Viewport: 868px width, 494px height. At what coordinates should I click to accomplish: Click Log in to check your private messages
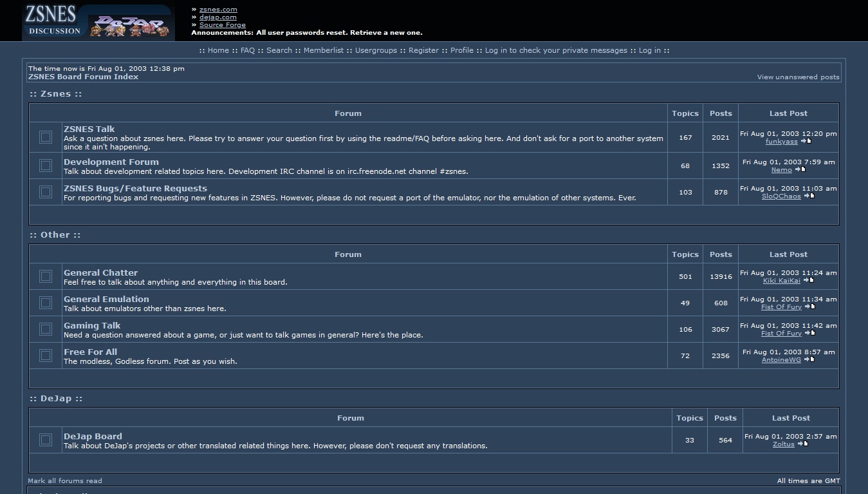click(x=556, y=50)
